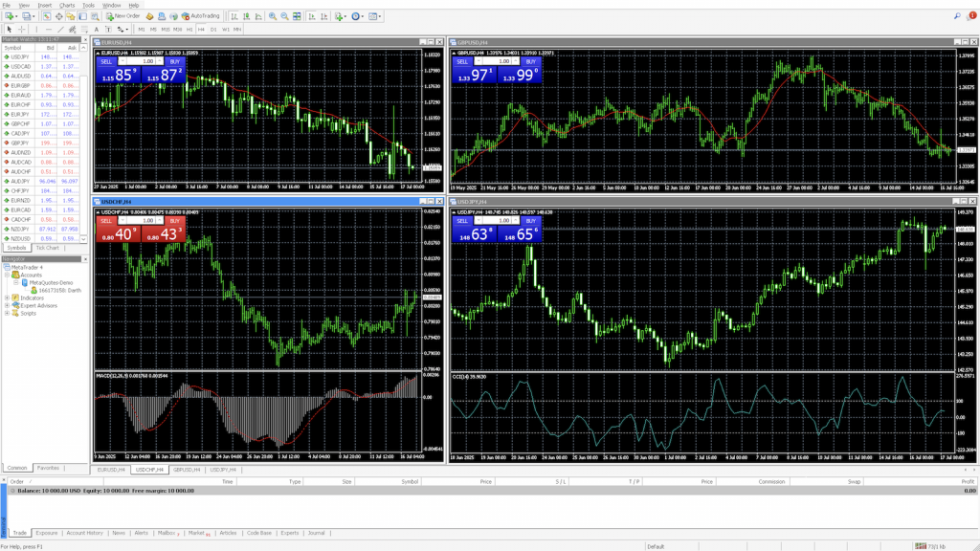Screen dimensions: 980x551
Task: Tile chart windows icon
Action: tap(297, 16)
